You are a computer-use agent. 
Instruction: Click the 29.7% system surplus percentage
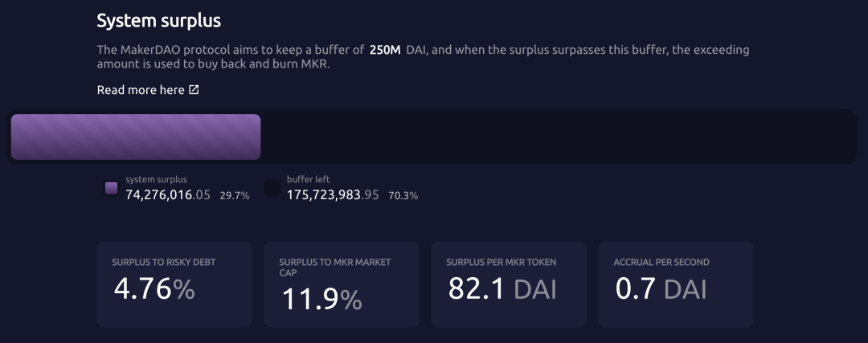click(235, 195)
